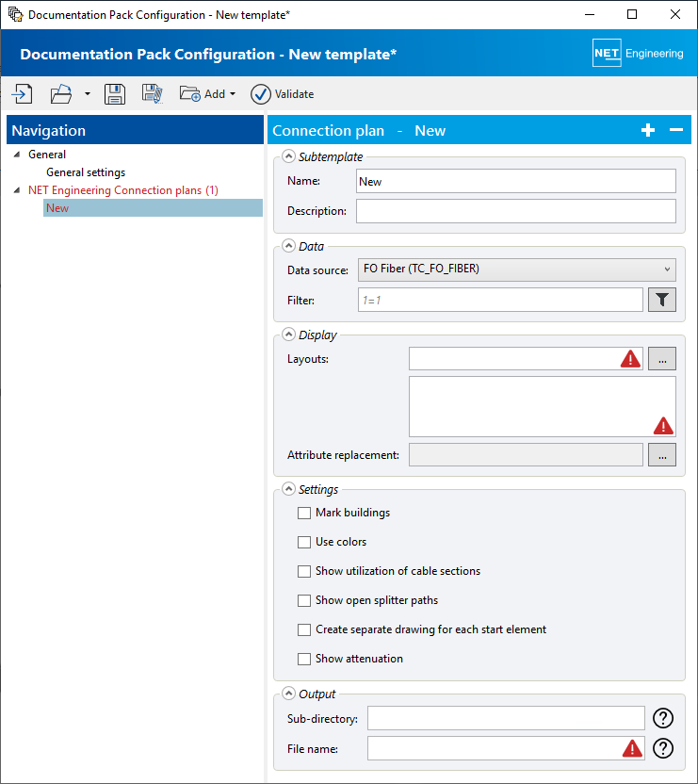Click the open folder toolbar icon

[61, 93]
